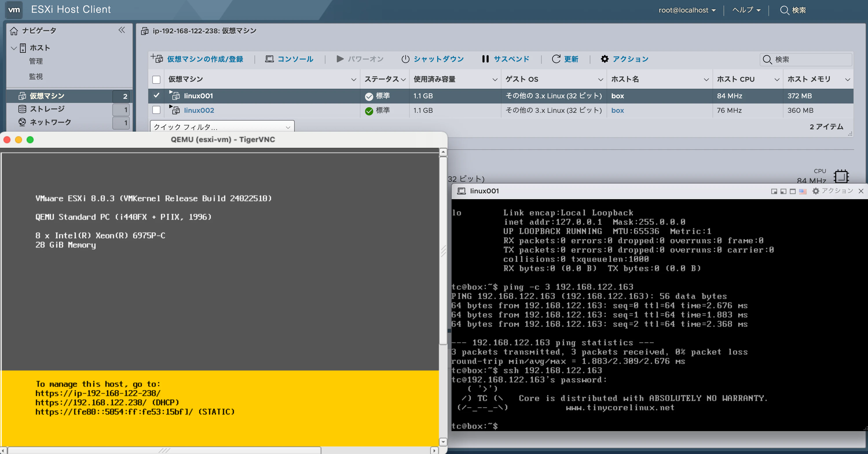Click the 更新 refresh icon
This screenshot has height=454, width=868.
[x=556, y=59]
